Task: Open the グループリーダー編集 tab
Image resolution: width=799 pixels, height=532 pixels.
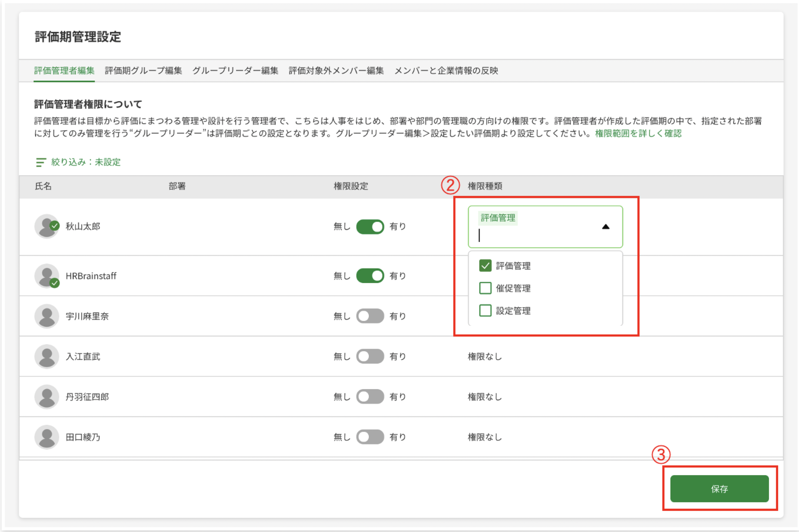Action: click(x=235, y=71)
